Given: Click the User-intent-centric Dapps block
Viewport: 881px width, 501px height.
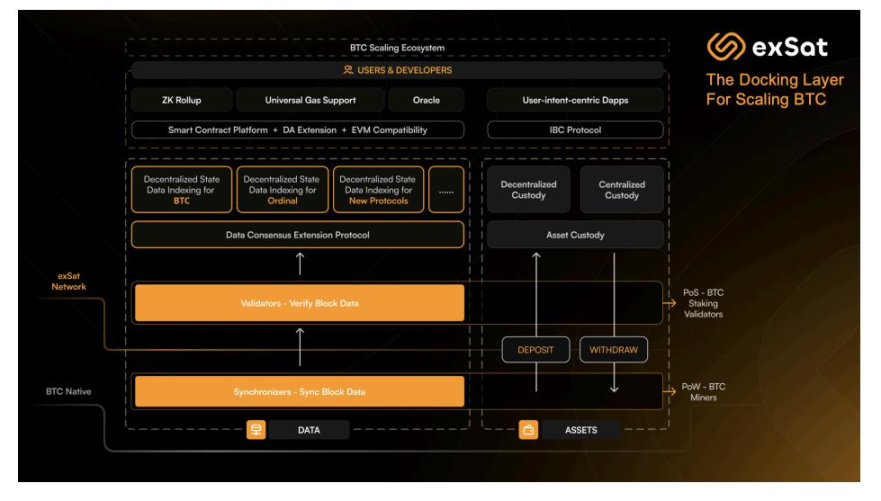Looking at the screenshot, I should tap(575, 100).
